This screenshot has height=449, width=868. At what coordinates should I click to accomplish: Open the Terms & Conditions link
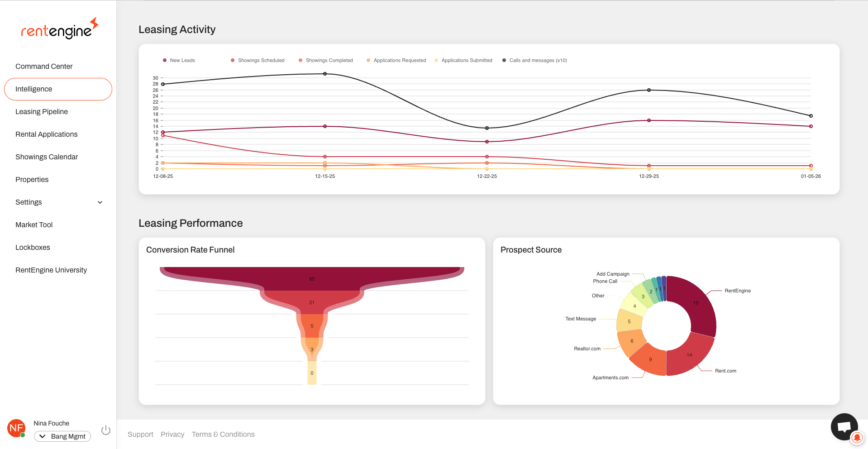223,435
